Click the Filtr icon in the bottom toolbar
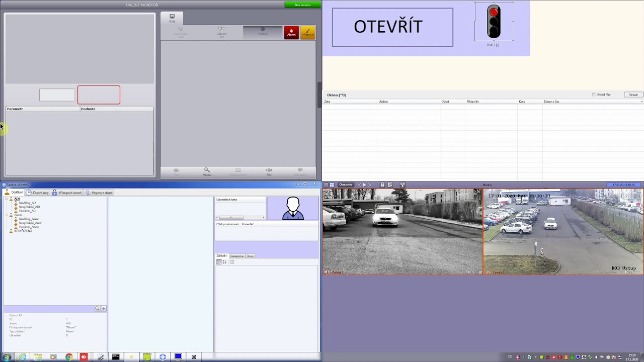This screenshot has height=362, width=644. 269,171
